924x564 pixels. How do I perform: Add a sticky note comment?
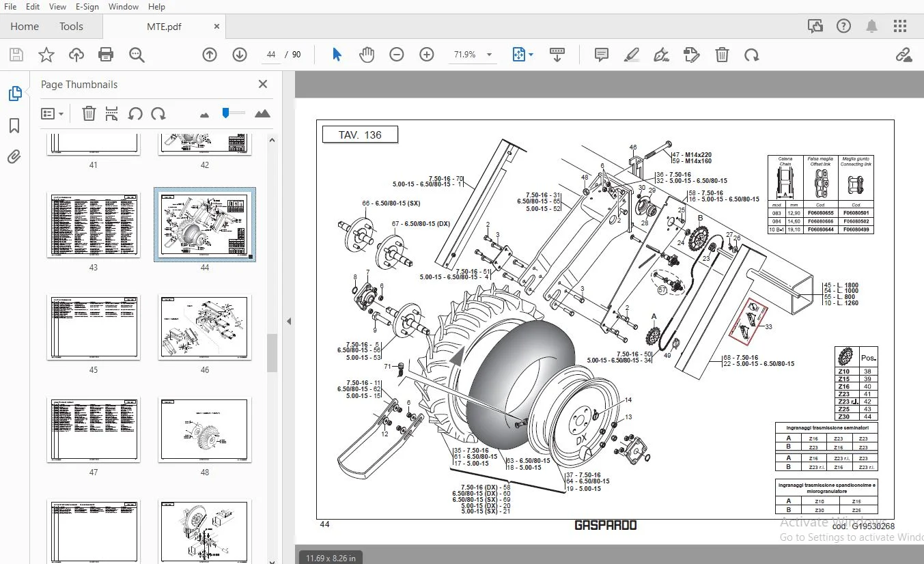point(602,55)
